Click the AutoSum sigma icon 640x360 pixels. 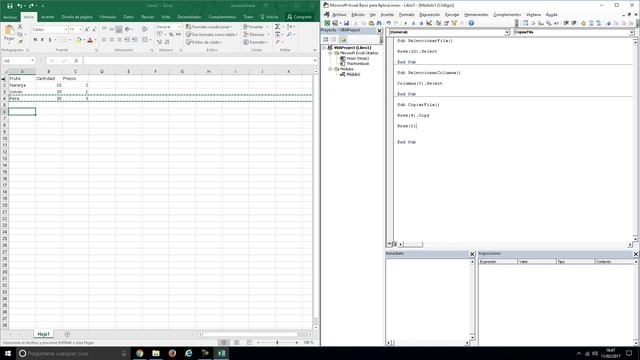pyautogui.click(x=277, y=27)
